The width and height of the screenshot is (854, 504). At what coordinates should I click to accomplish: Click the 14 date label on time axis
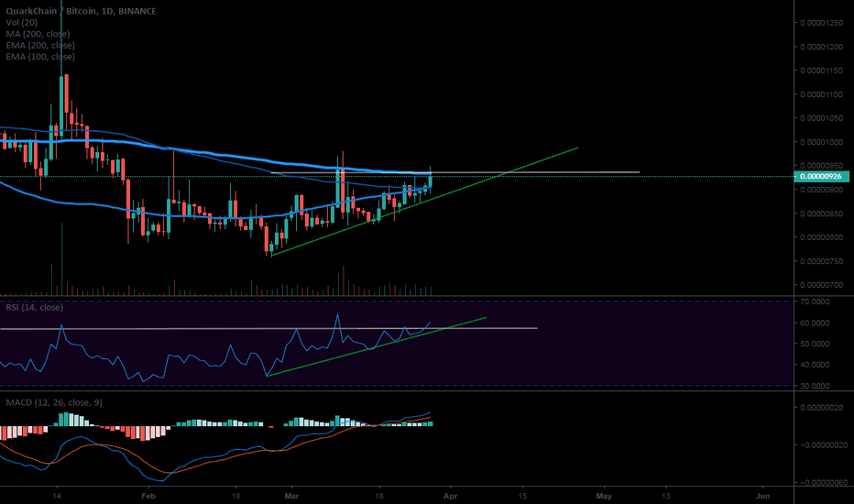[57, 497]
